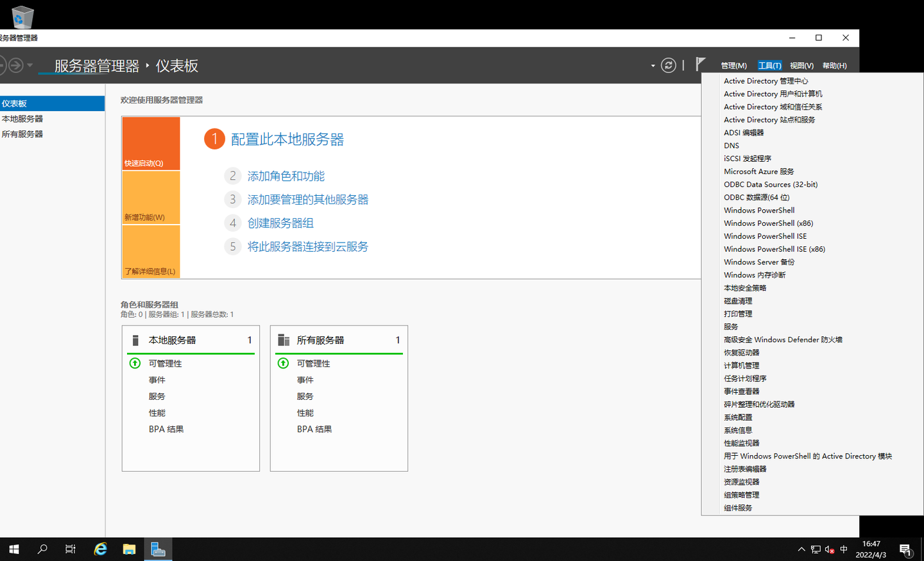Open the dropdown next to the forward arrow

pyautogui.click(x=29, y=65)
